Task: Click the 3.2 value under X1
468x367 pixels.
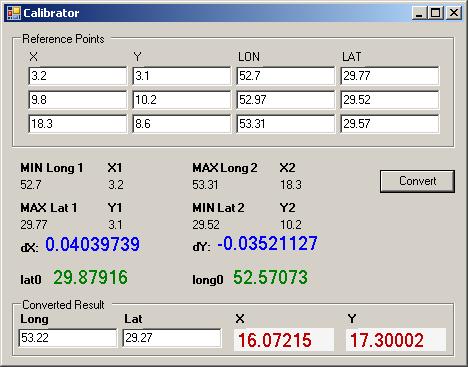Action: [116, 185]
